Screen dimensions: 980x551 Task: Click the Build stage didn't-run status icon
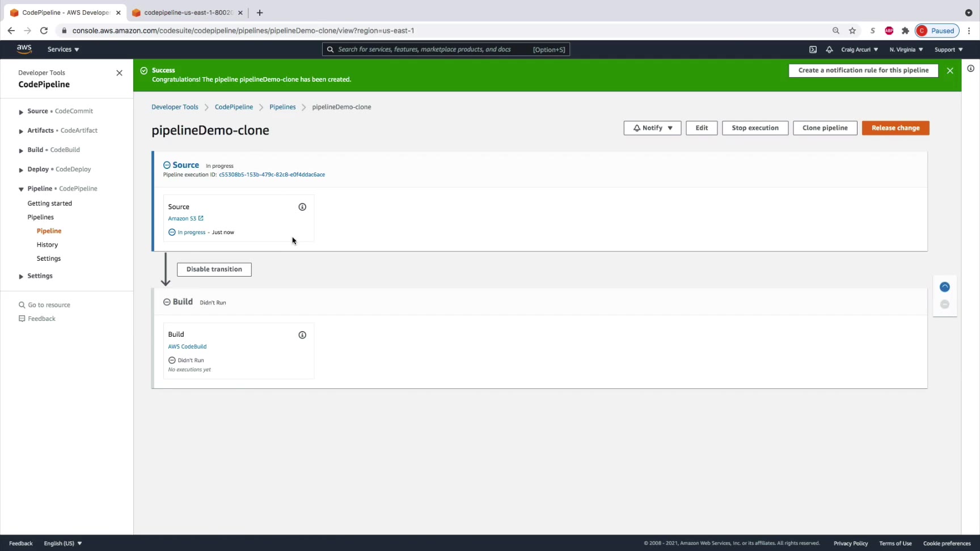167,302
